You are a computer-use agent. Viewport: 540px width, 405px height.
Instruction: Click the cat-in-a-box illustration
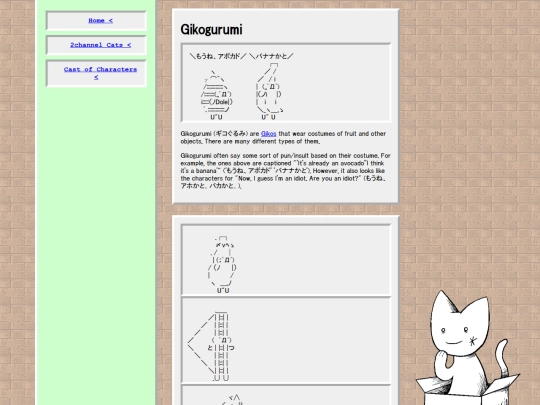tap(468, 348)
